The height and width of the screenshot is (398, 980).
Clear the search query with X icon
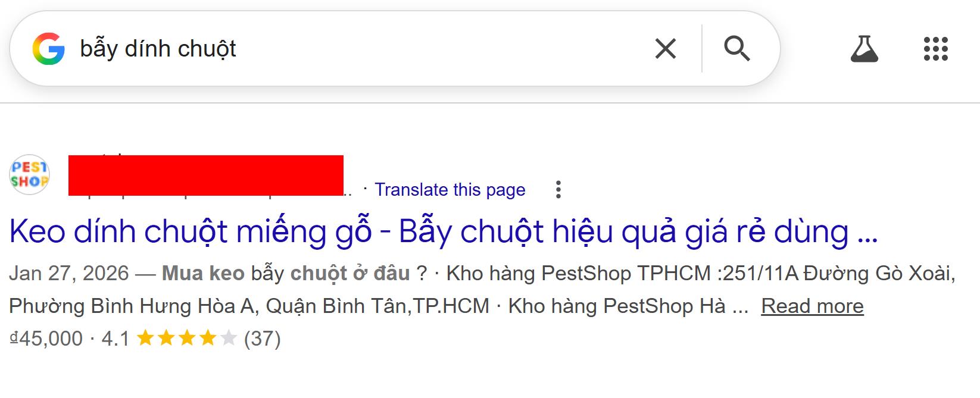point(666,49)
